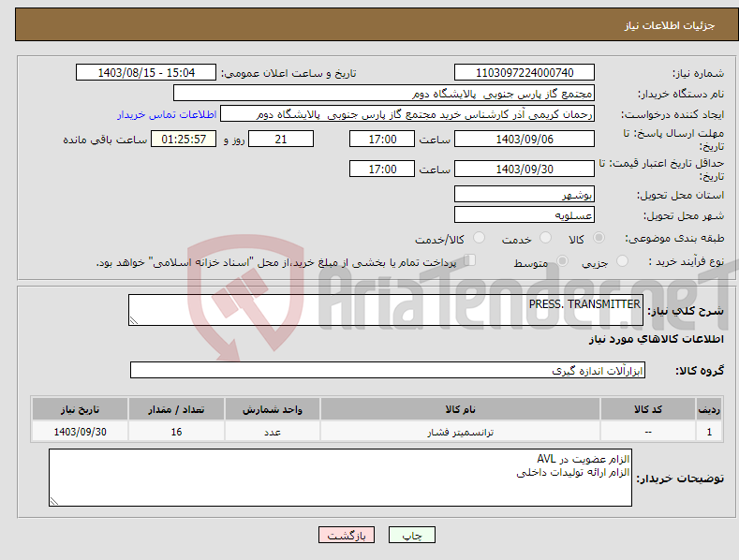The height and width of the screenshot is (560, 739).
Task: Click the announcement date field 1403/08/15 - 15:04
Action: (146, 73)
